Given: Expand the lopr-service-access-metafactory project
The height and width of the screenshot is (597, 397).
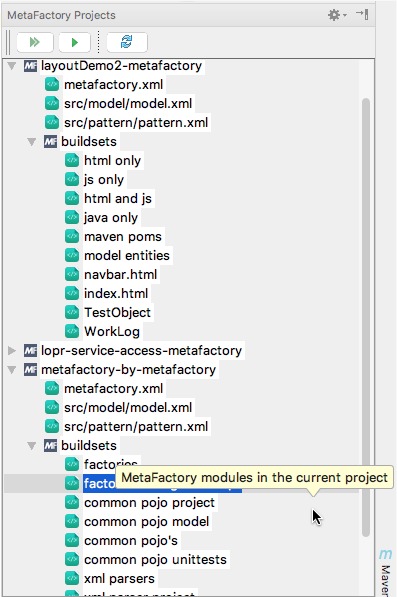Looking at the screenshot, I should [x=12, y=351].
